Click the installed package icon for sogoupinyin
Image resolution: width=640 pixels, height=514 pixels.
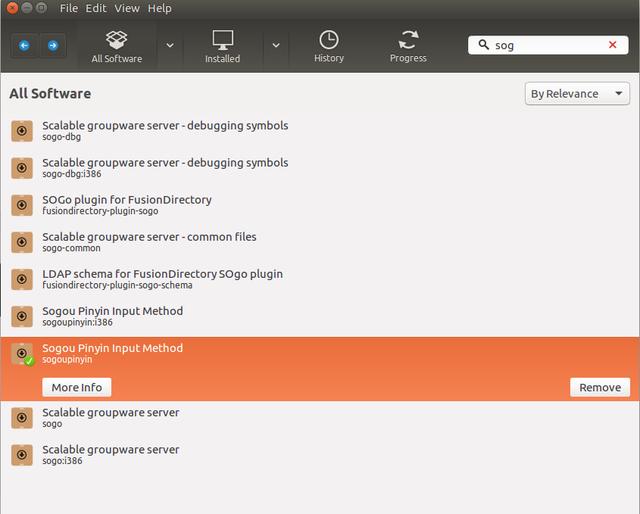(x=22, y=354)
